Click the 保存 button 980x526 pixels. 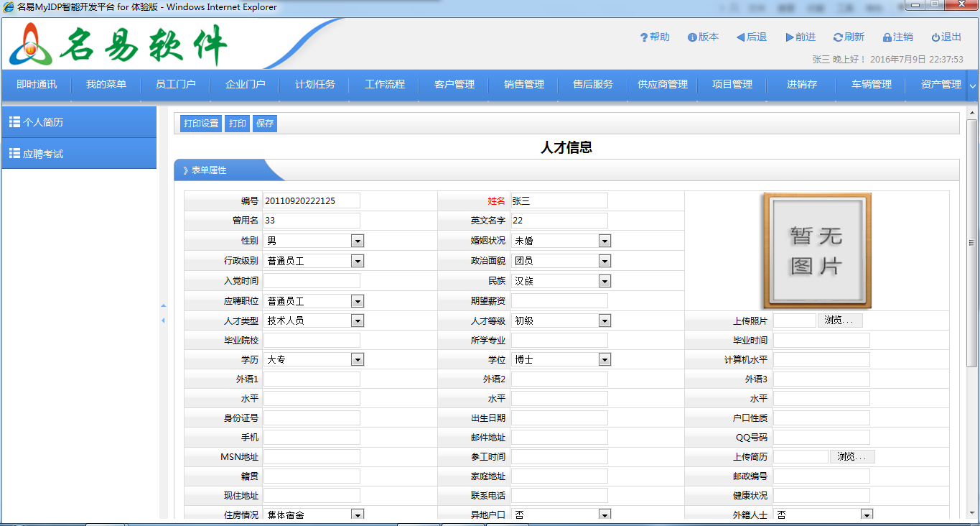[x=265, y=124]
